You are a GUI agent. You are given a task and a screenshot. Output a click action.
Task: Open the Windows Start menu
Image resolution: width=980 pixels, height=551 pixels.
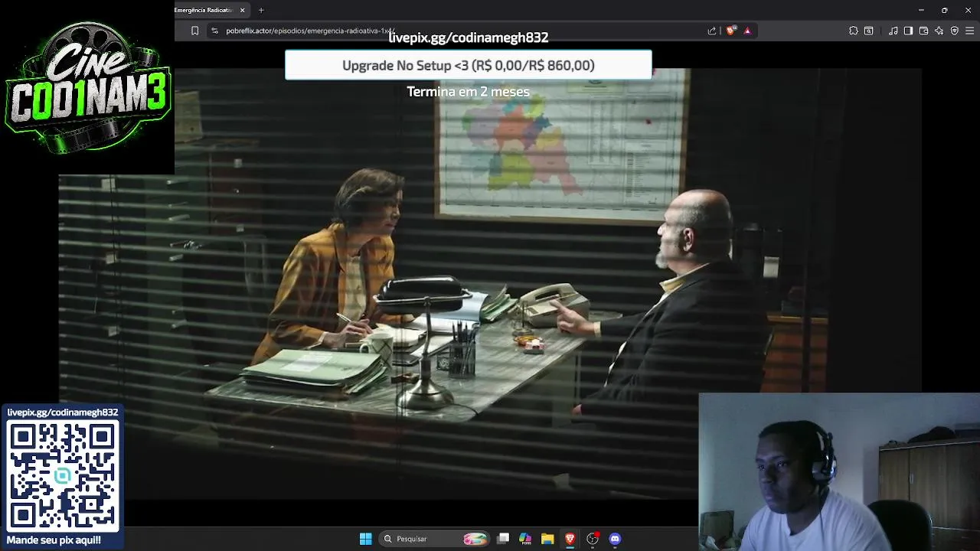[x=366, y=539]
